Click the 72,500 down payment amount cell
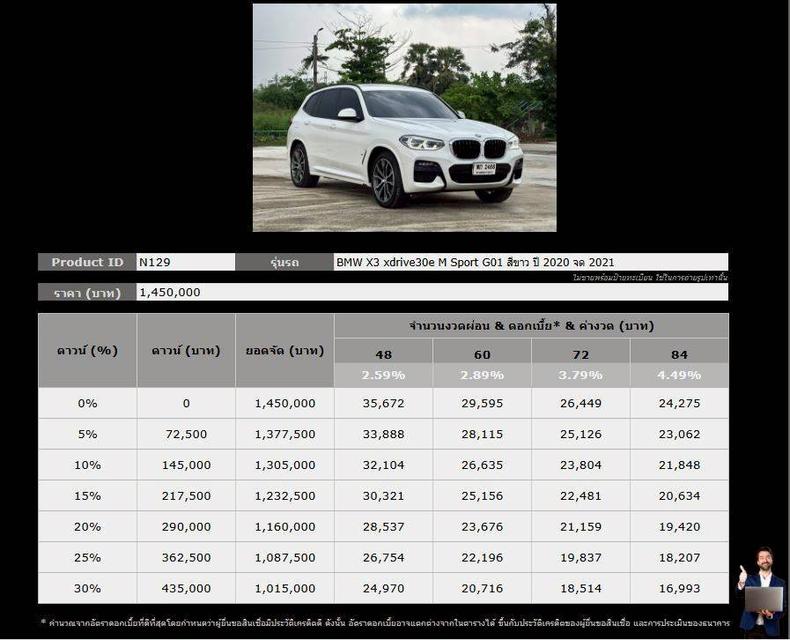This screenshot has height=640, width=790. (186, 434)
